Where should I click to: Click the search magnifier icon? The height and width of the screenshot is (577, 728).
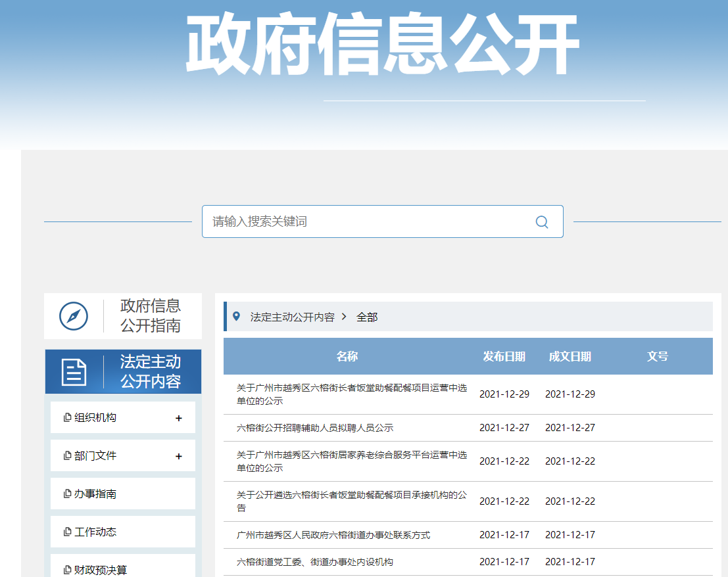(x=542, y=222)
